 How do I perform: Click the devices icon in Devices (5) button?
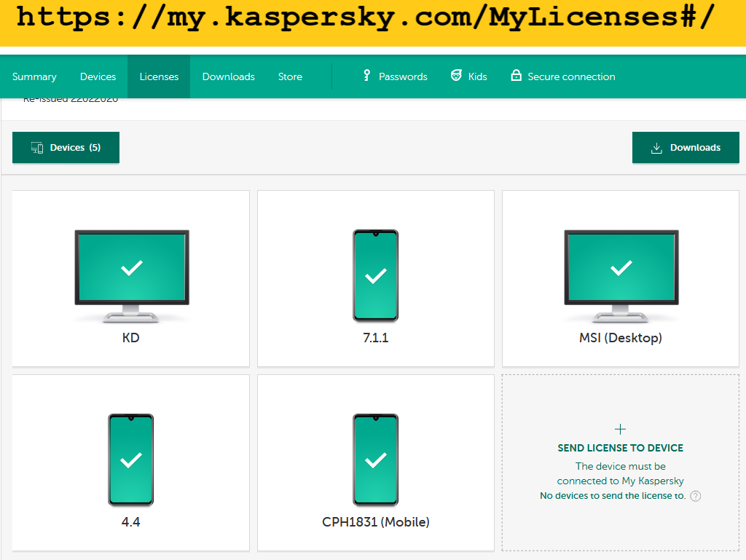(x=37, y=148)
